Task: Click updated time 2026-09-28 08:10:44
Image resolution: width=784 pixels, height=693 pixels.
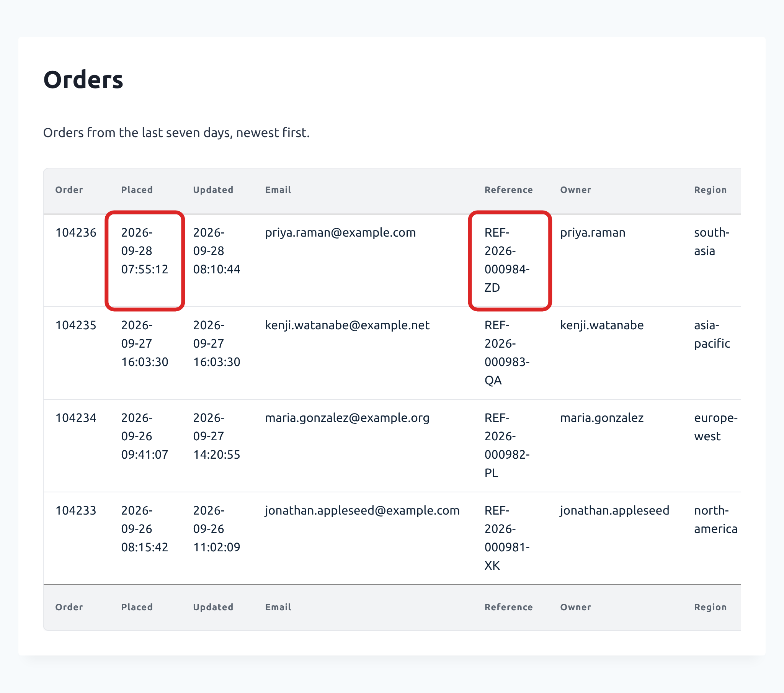Action: tap(217, 251)
